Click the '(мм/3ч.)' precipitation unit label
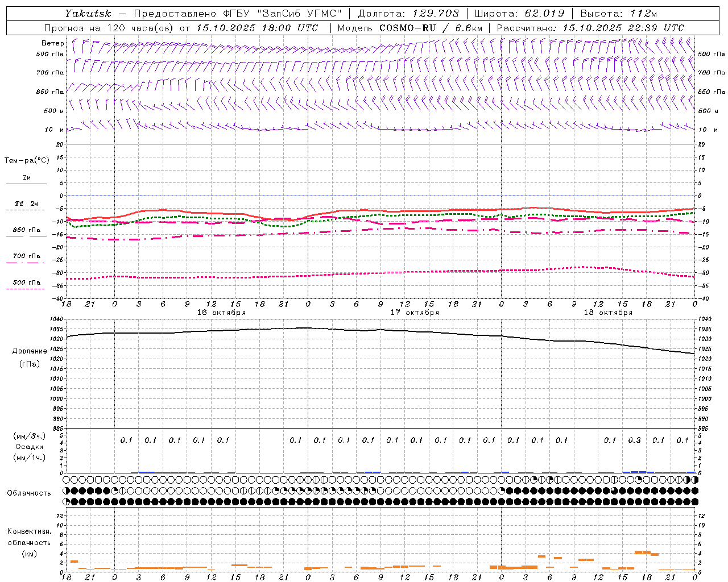Image resolution: width=728 pixels, height=582 pixels. click(30, 436)
